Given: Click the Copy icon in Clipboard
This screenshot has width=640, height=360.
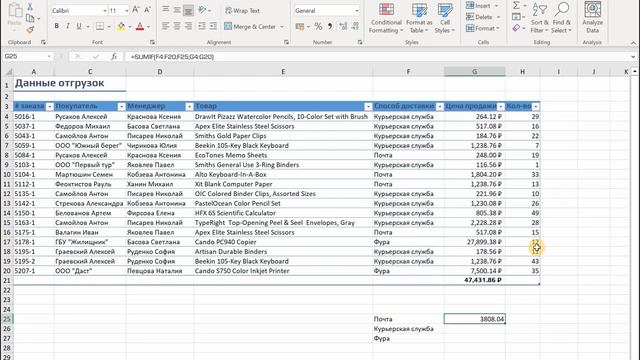Looking at the screenshot, I should [x=30, y=18].
